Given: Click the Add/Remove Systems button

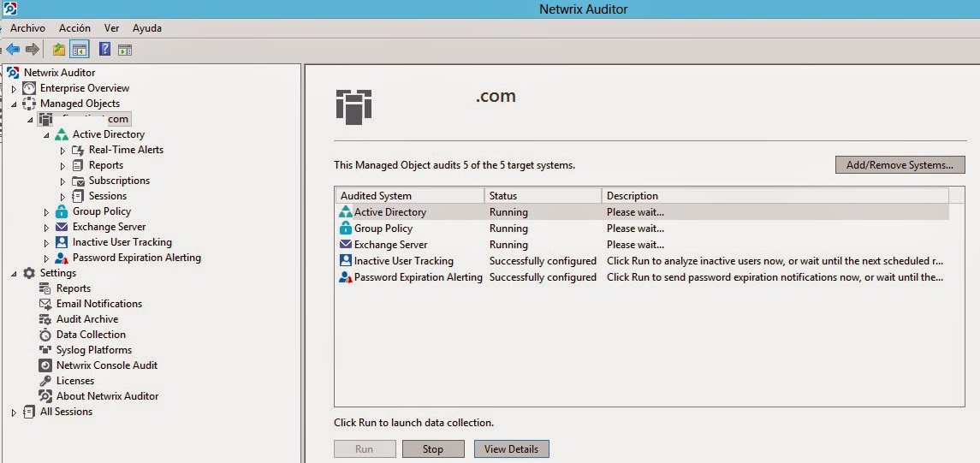Looking at the screenshot, I should point(900,165).
